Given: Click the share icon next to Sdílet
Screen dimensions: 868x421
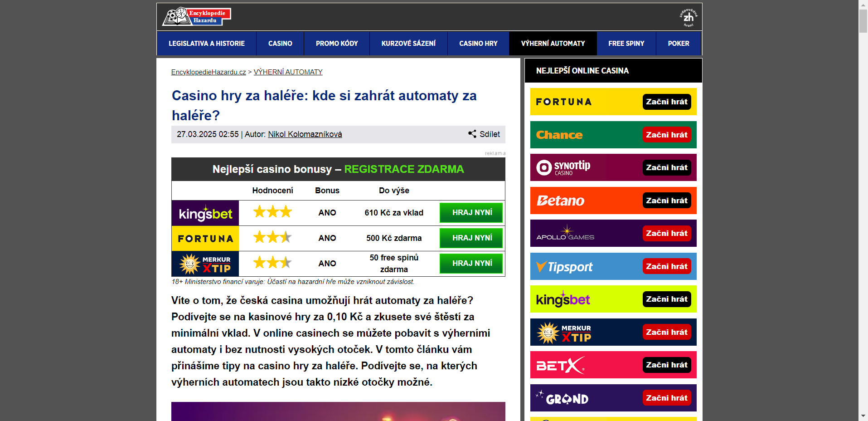Looking at the screenshot, I should (x=472, y=134).
